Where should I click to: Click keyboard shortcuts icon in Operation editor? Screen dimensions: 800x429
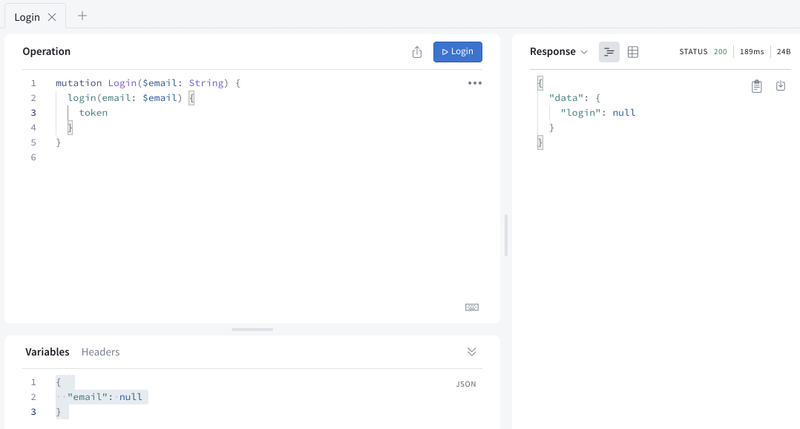pyautogui.click(x=471, y=307)
